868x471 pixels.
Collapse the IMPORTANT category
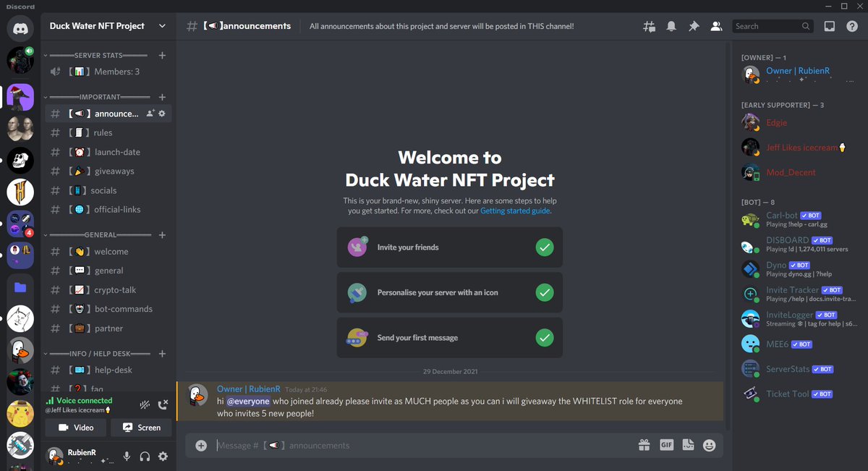click(x=98, y=97)
